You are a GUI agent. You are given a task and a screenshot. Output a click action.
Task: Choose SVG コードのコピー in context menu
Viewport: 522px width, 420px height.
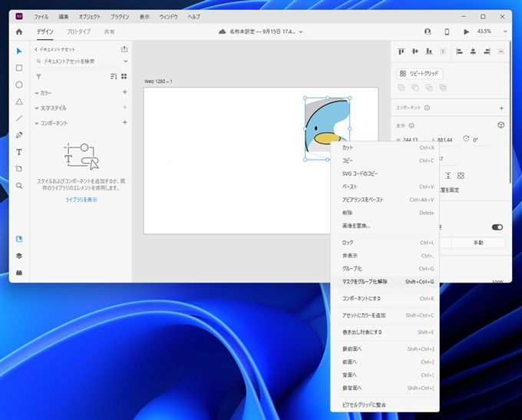(385, 174)
